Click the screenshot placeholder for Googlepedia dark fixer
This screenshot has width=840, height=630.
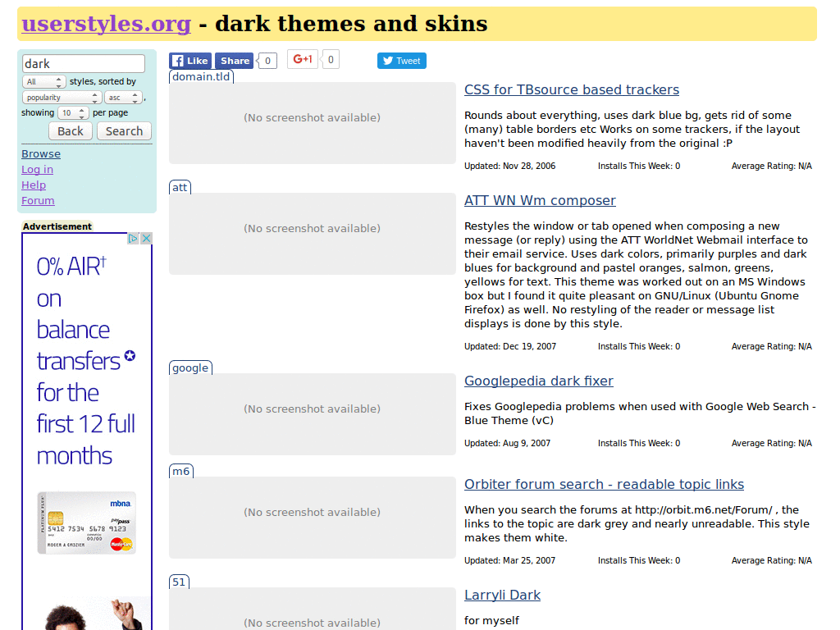click(x=313, y=414)
